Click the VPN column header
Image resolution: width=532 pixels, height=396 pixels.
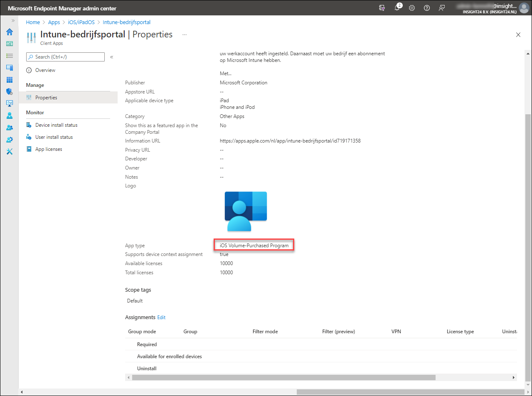point(396,332)
